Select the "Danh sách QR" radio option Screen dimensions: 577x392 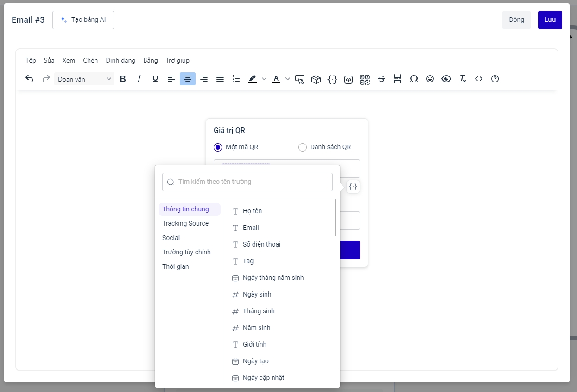(303, 147)
